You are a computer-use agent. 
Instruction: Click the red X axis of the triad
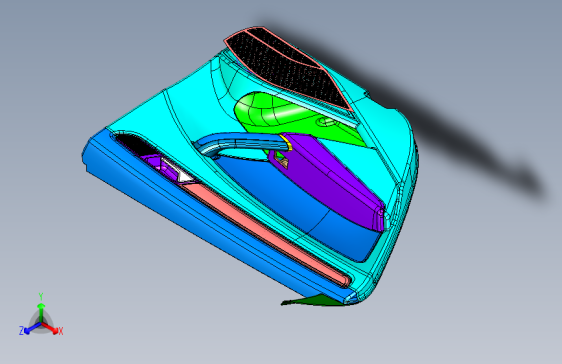51,329
